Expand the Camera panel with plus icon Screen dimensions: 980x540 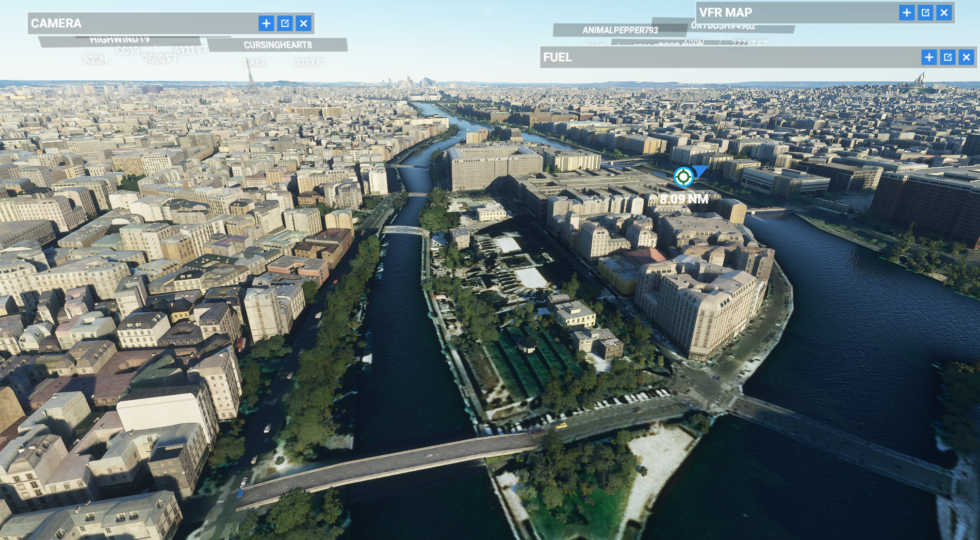pyautogui.click(x=266, y=23)
